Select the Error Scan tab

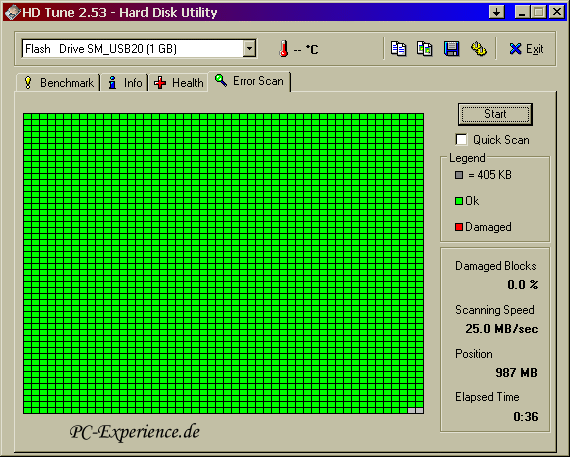pyautogui.click(x=249, y=81)
